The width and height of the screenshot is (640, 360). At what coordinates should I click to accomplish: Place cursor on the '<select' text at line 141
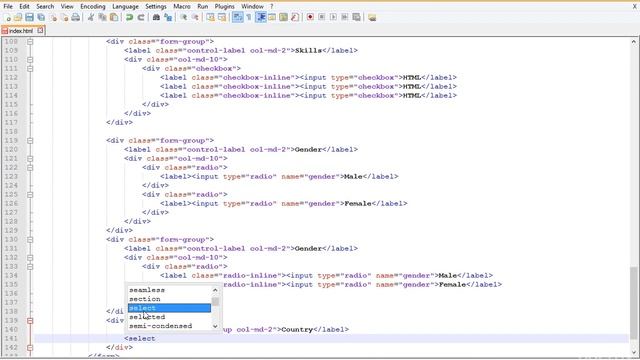[140, 338]
